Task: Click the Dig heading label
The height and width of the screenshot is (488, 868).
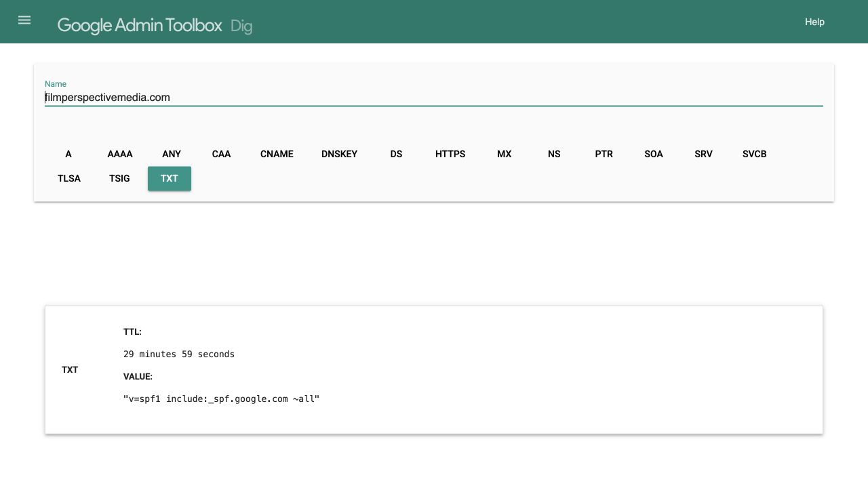Action: (x=241, y=26)
